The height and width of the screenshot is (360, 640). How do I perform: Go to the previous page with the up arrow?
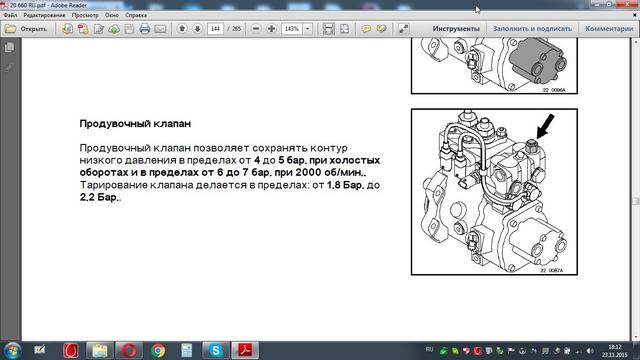tap(182, 29)
